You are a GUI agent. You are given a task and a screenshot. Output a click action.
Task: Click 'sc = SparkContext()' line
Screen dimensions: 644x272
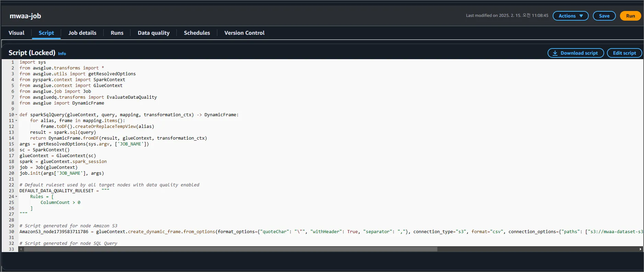45,150
